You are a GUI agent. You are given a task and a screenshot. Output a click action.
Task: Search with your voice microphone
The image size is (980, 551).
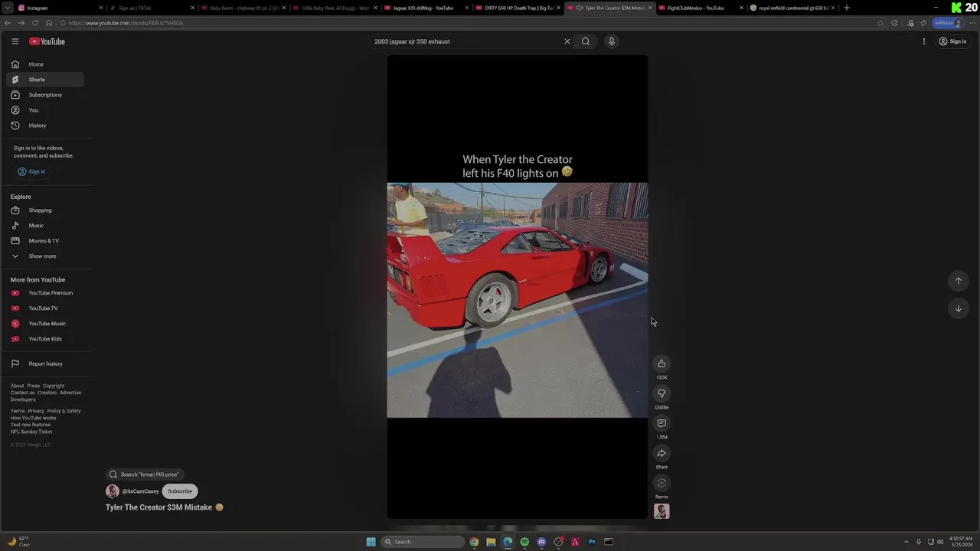point(611,41)
